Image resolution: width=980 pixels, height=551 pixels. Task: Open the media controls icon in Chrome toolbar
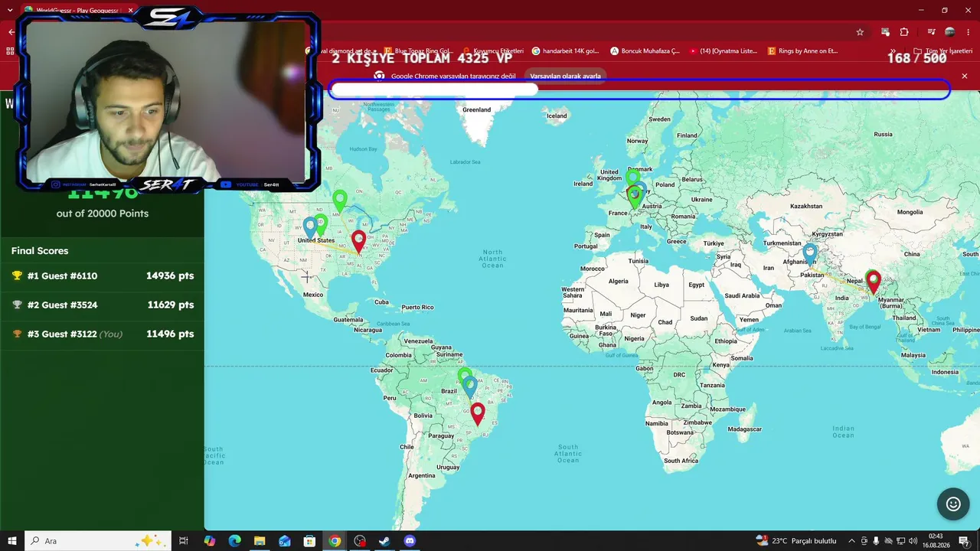pos(931,32)
